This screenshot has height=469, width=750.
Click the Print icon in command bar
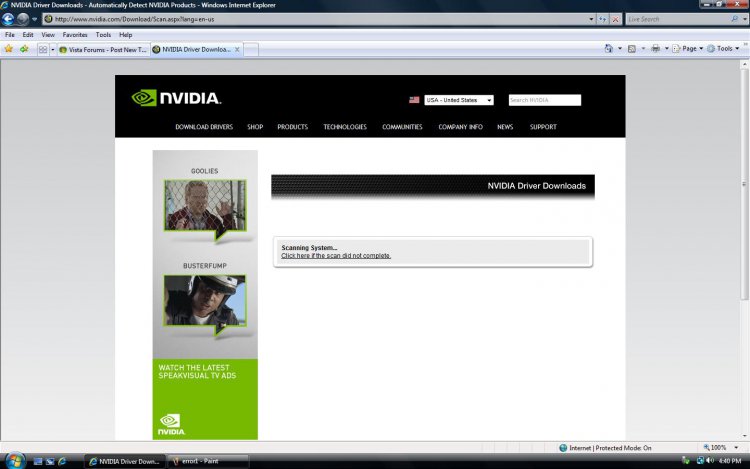656,49
